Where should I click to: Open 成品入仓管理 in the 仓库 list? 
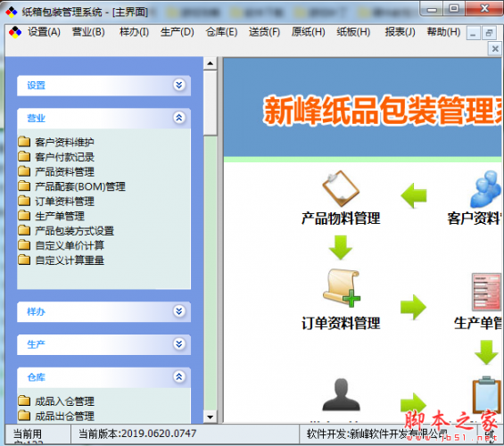click(x=64, y=401)
